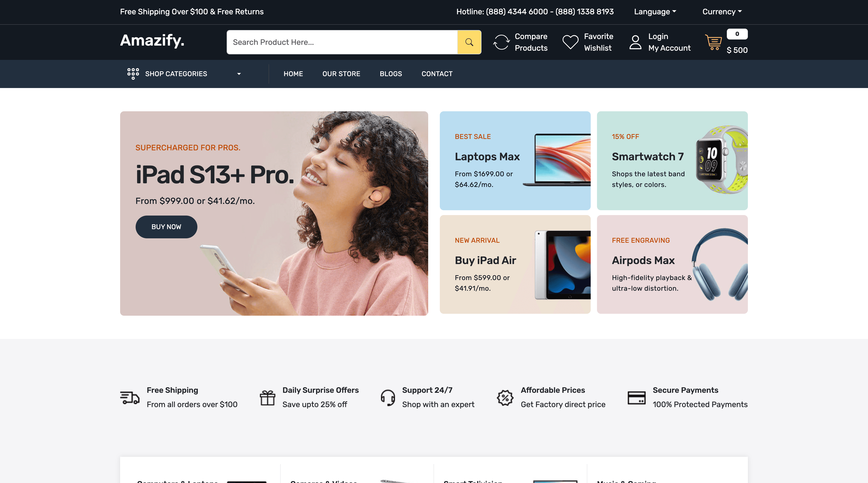Click the Amazify logo link
The width and height of the screenshot is (868, 483).
(152, 40)
